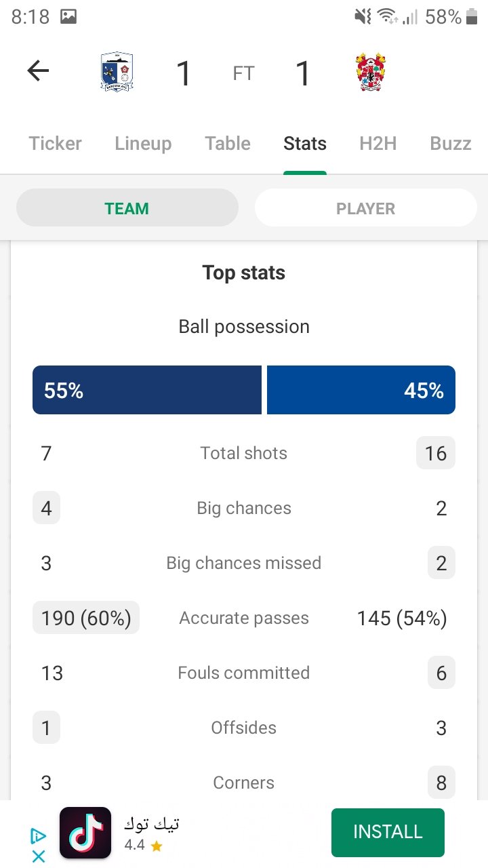Open the Buzz tab
The image size is (488, 868).
pyautogui.click(x=451, y=144)
